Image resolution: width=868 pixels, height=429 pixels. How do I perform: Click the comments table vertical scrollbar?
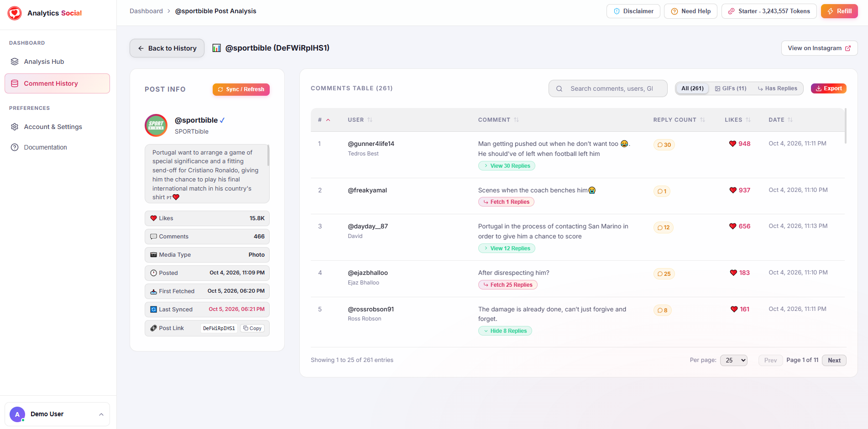846,126
